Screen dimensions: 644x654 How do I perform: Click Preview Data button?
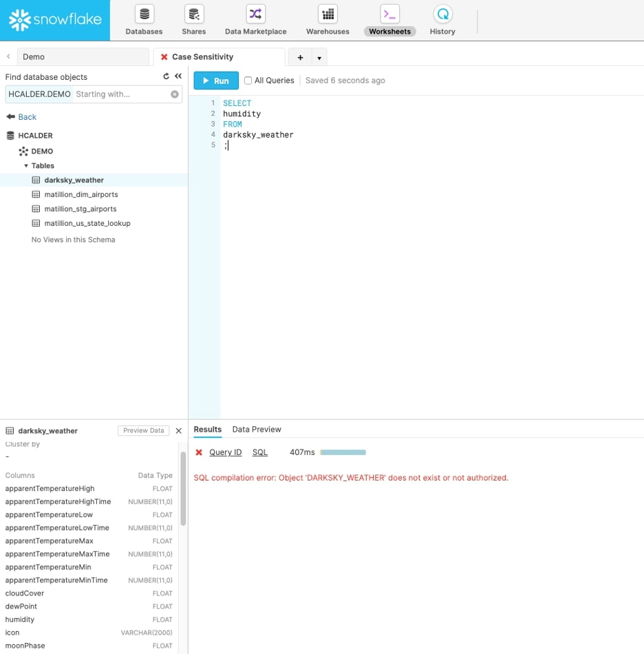(x=143, y=430)
